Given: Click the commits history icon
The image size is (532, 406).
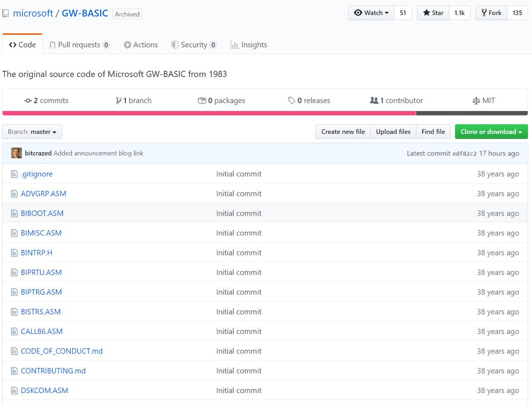Looking at the screenshot, I should 28,101.
